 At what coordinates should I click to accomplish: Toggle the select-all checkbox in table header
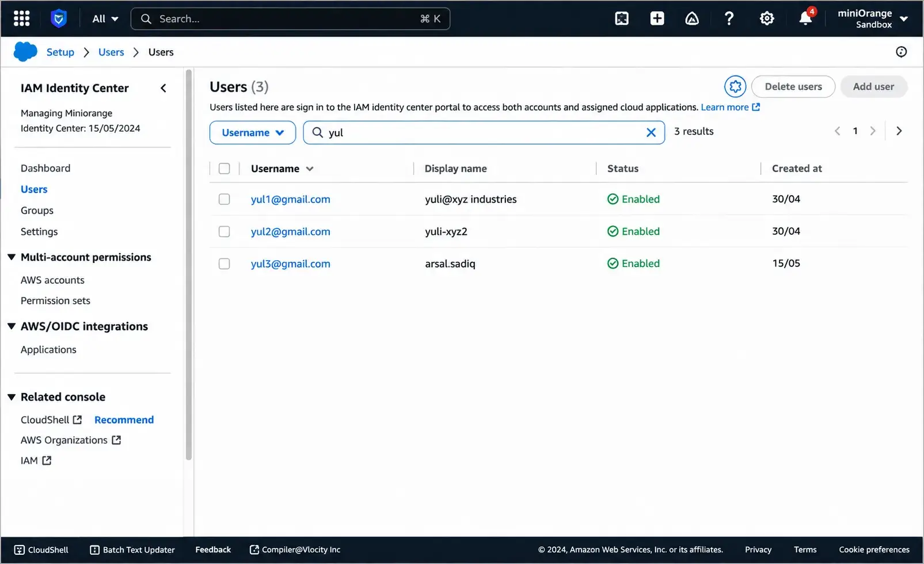click(x=225, y=169)
